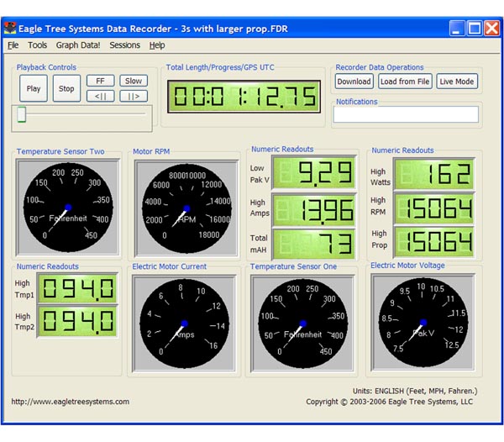The height and width of the screenshot is (442, 504).
Task: Click the Motor RPM gauge
Action: (186, 208)
